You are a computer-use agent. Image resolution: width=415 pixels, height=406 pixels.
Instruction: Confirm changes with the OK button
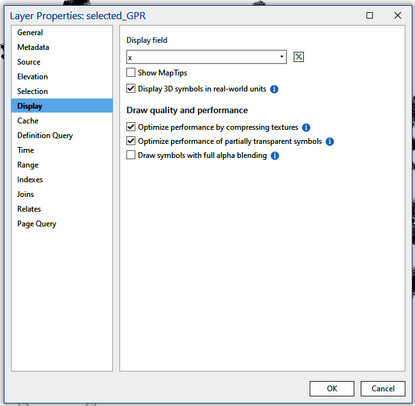pyautogui.click(x=332, y=389)
